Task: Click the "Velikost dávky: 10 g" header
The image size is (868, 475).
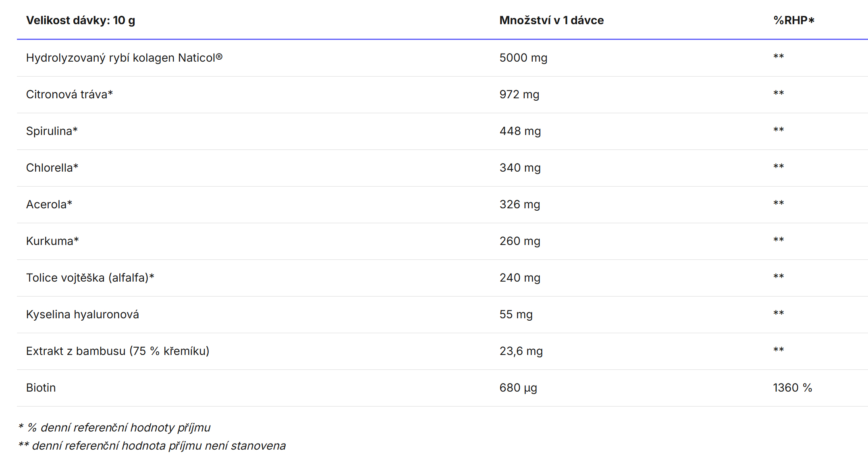Action: point(81,21)
